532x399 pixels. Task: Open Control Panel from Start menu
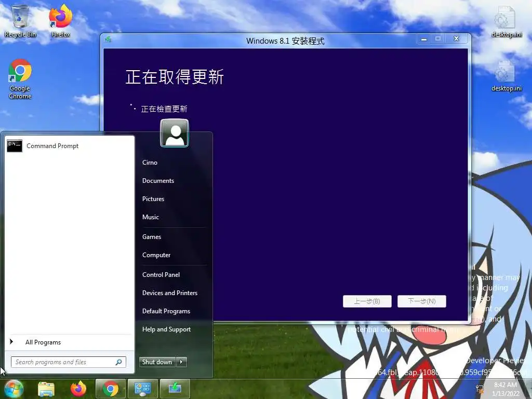click(x=161, y=275)
